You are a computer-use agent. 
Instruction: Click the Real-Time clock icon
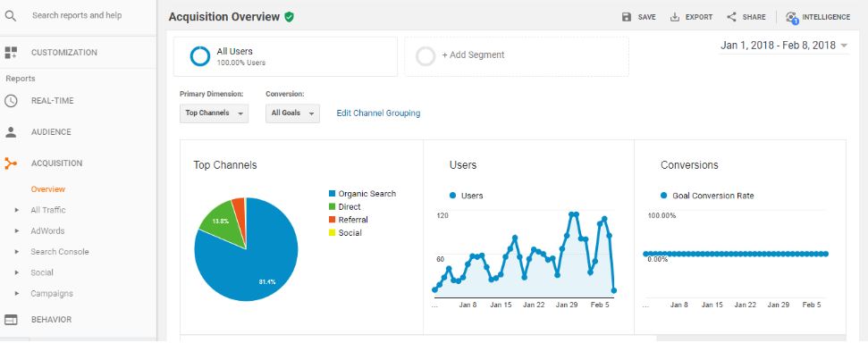pyautogui.click(x=11, y=101)
